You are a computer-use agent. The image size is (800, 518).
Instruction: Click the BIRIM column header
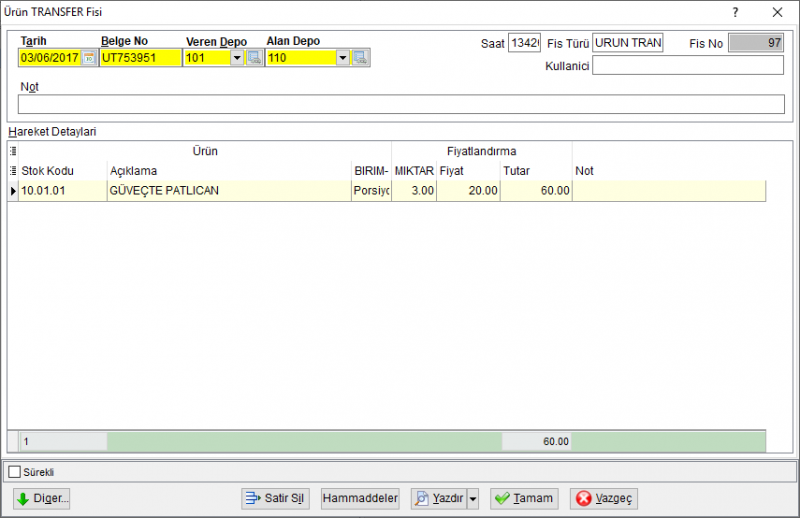(371, 170)
